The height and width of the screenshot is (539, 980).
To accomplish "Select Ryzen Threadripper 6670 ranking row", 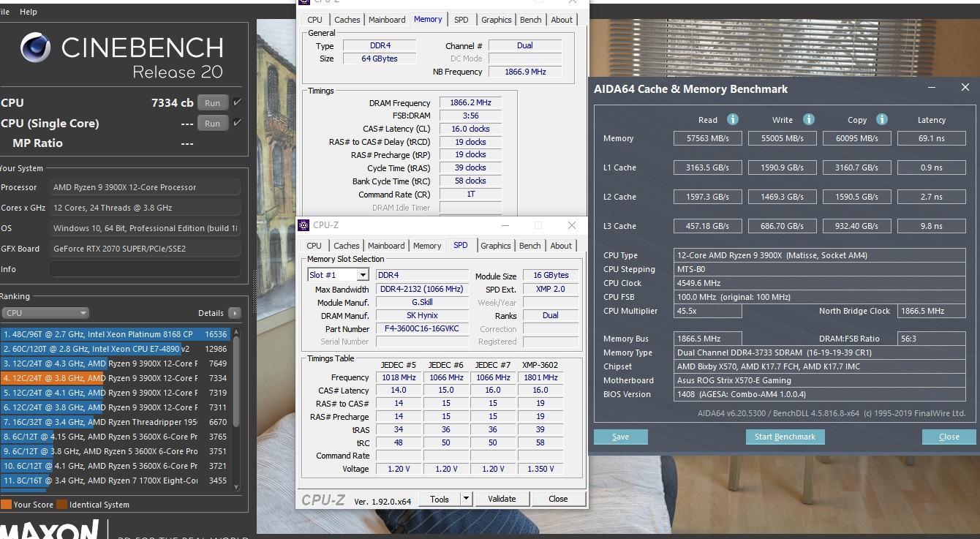I will click(x=116, y=422).
